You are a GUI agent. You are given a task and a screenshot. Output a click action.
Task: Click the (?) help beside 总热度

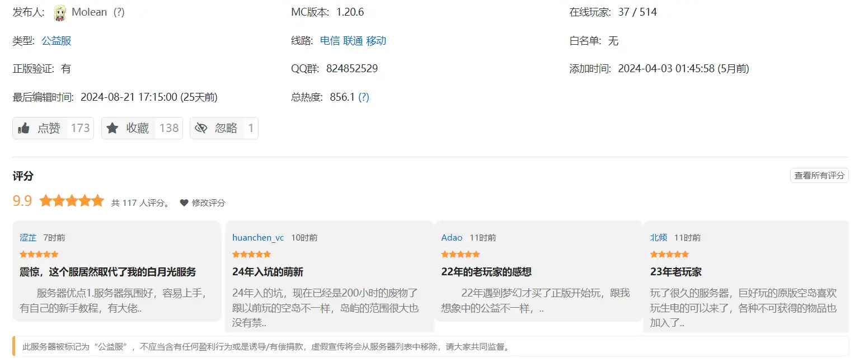pyautogui.click(x=364, y=97)
